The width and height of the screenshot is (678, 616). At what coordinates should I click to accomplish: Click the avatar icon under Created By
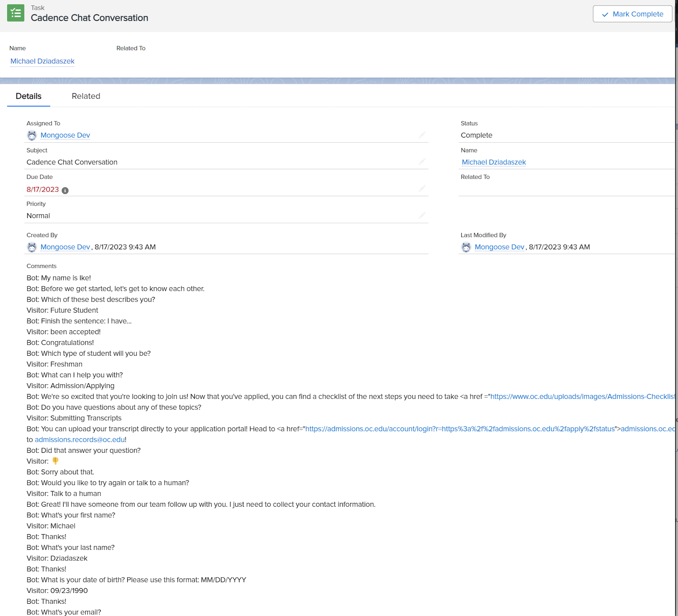click(32, 247)
